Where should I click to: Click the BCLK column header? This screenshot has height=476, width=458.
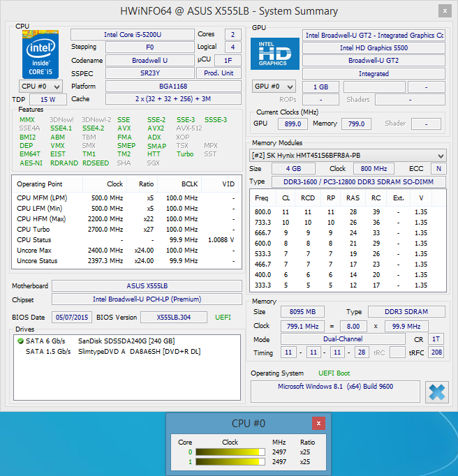[x=180, y=184]
